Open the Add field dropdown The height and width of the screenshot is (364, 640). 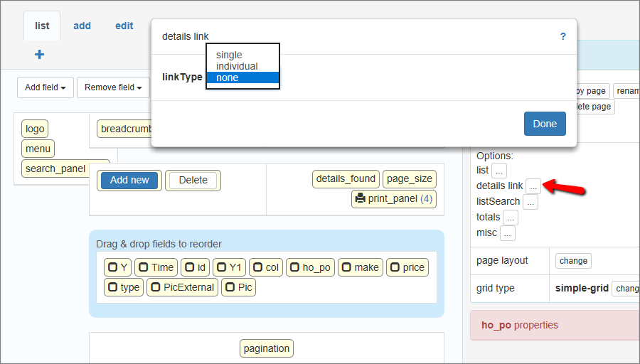pyautogui.click(x=46, y=87)
